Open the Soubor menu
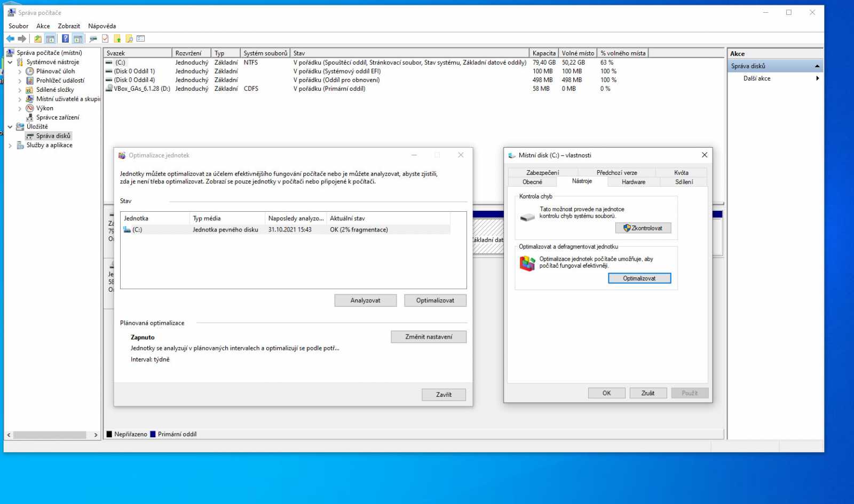 pyautogui.click(x=19, y=26)
